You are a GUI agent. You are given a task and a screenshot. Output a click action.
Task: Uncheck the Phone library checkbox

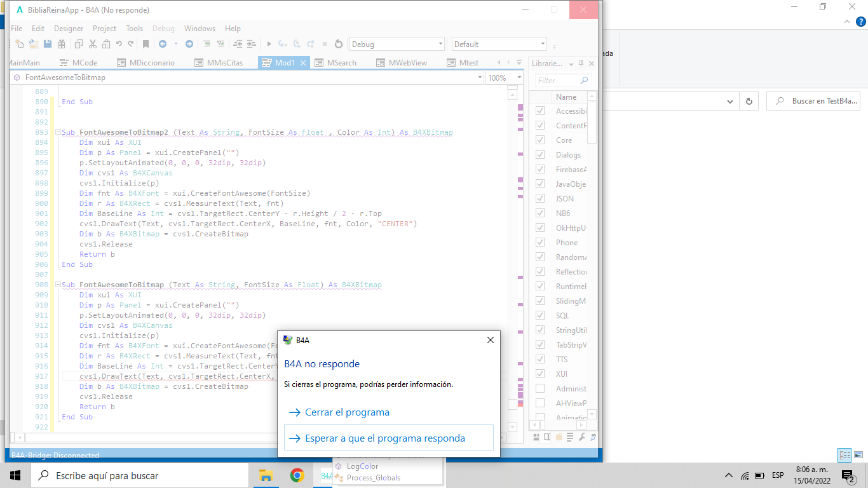point(540,242)
